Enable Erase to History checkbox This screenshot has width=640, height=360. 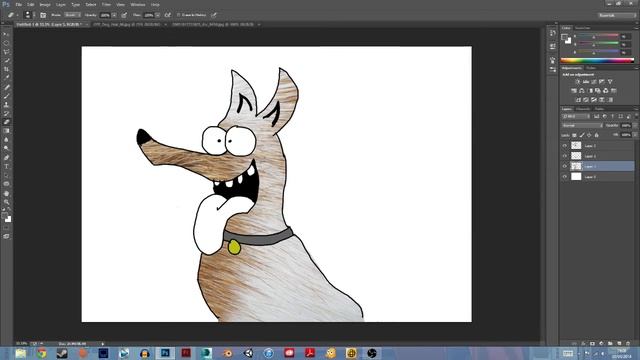[x=179, y=15]
